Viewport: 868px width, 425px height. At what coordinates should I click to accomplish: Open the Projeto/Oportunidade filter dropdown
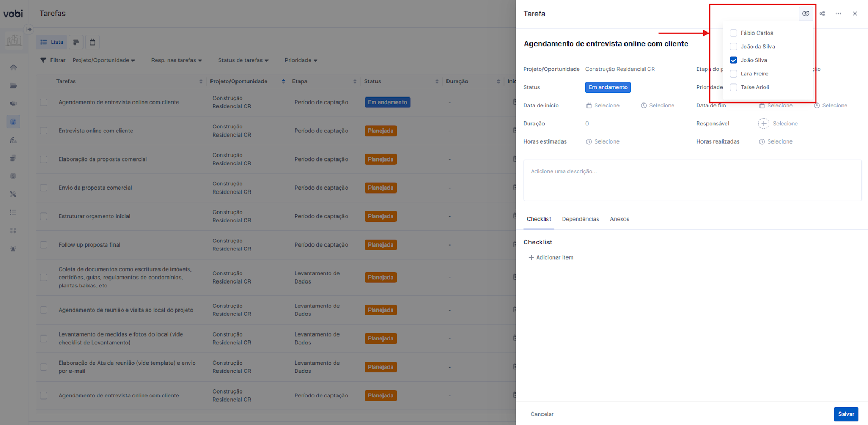(104, 60)
